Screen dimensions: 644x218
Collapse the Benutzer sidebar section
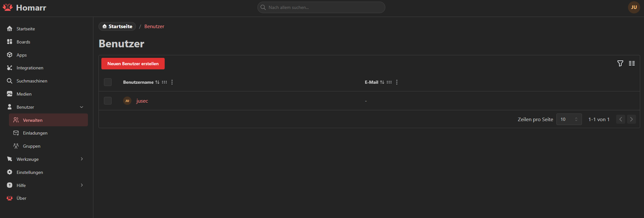[x=82, y=107]
